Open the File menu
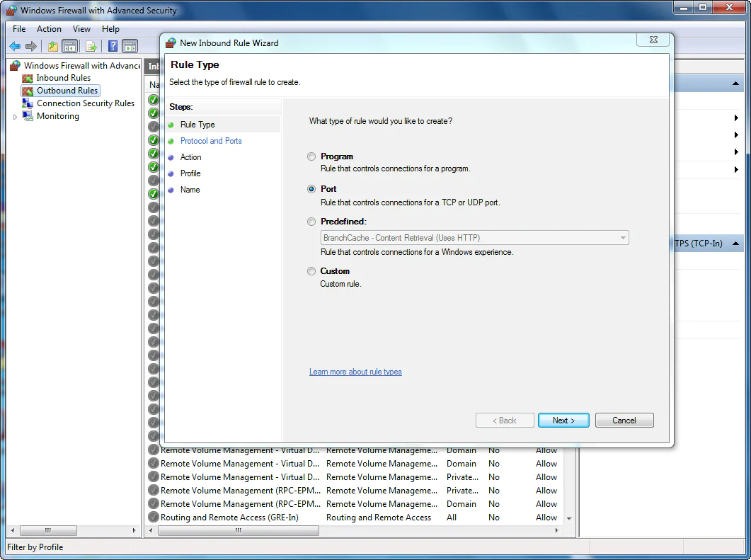 pyautogui.click(x=19, y=29)
